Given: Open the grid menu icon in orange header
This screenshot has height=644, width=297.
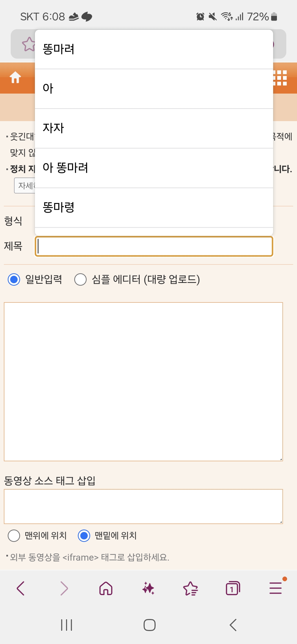Looking at the screenshot, I should (280, 78).
